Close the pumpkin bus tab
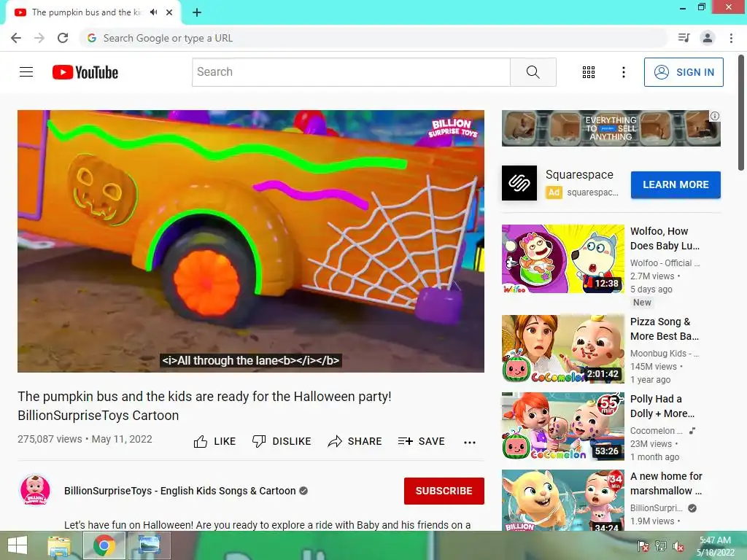The image size is (747, 560). point(169,12)
